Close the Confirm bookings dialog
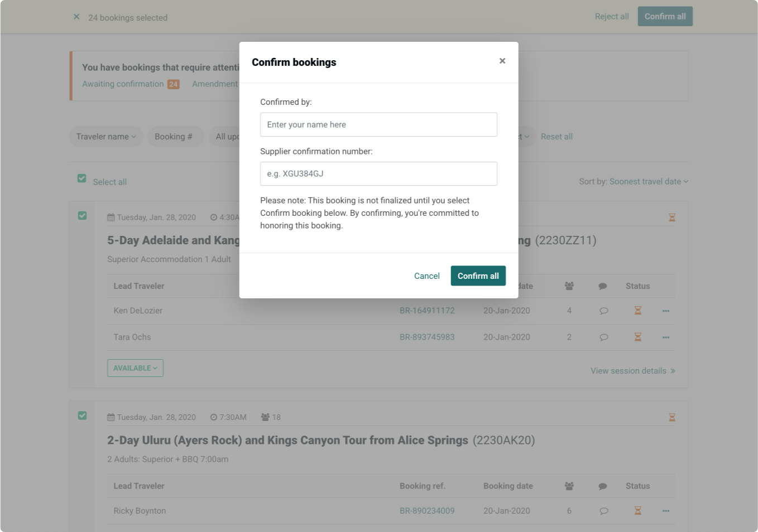The image size is (758, 532). point(502,61)
